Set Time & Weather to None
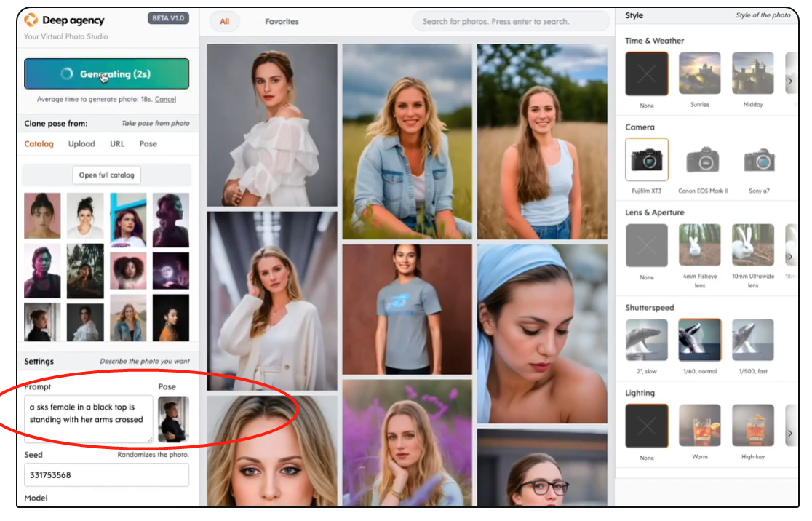The width and height of the screenshot is (812, 521). (x=646, y=73)
